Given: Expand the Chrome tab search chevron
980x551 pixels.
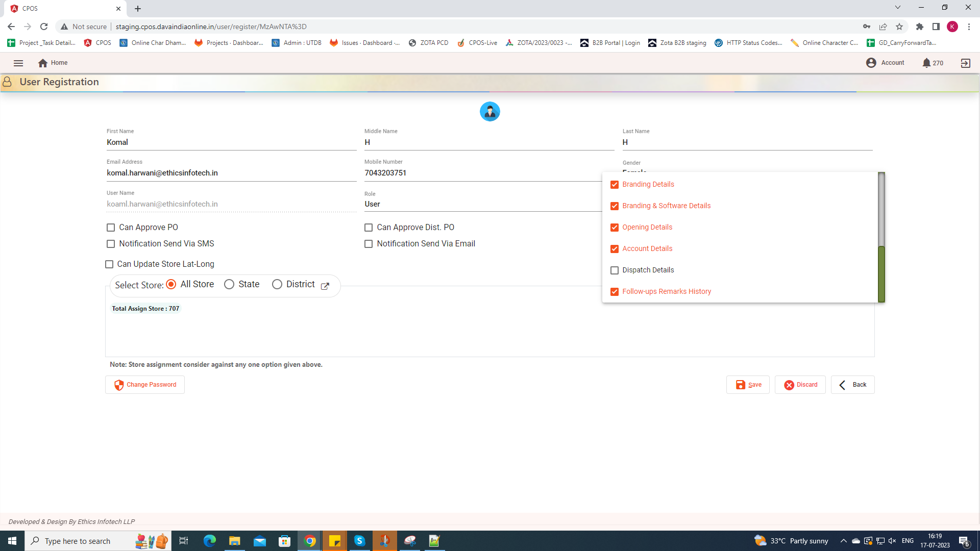Looking at the screenshot, I should click(x=897, y=8).
